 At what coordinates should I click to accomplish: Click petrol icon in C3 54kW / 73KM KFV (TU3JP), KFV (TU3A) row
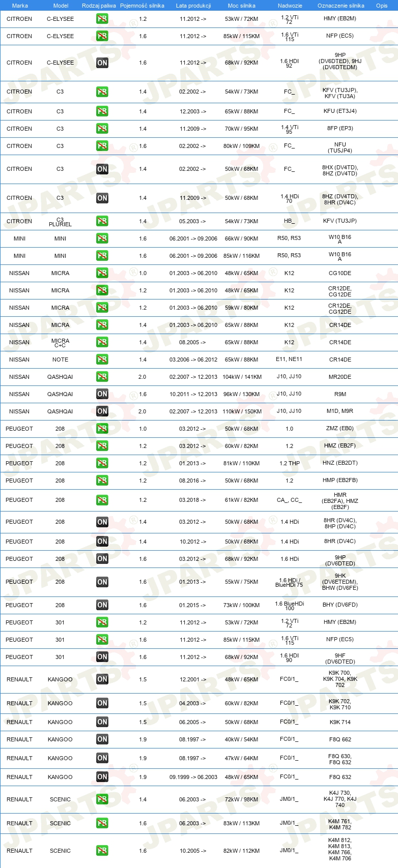102,92
